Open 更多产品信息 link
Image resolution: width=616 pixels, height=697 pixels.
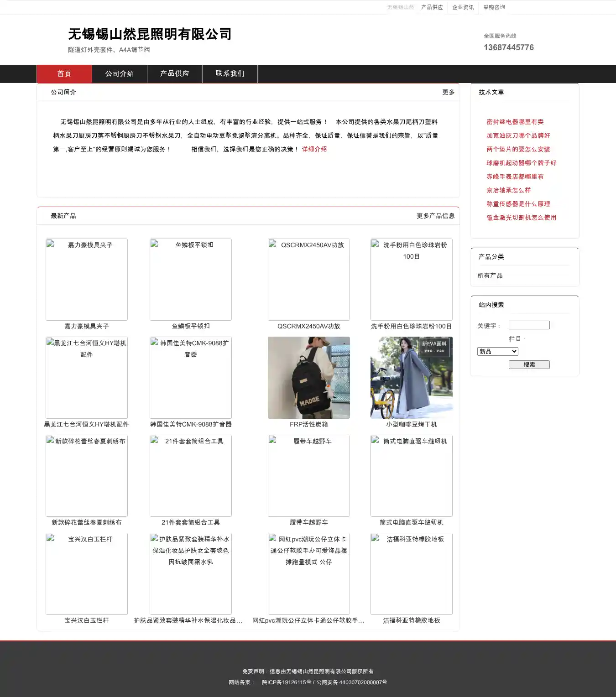coord(435,216)
